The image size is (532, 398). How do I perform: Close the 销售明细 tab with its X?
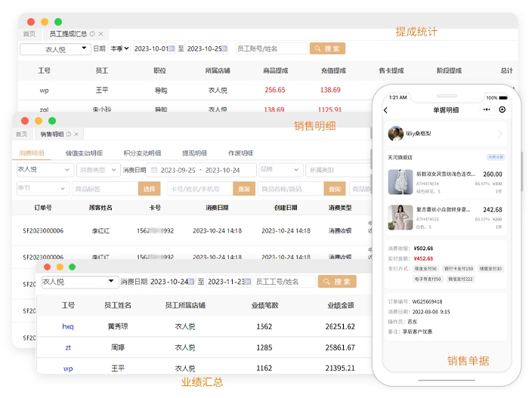coord(77,134)
